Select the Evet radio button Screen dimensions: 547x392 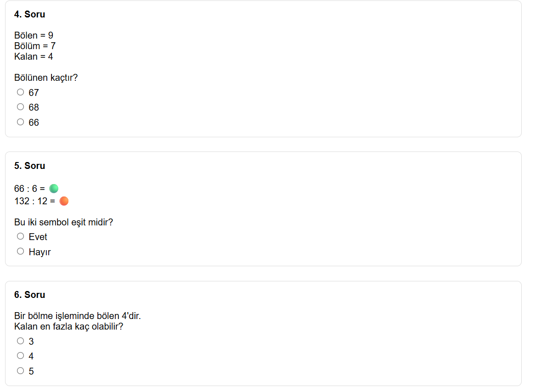coord(20,236)
